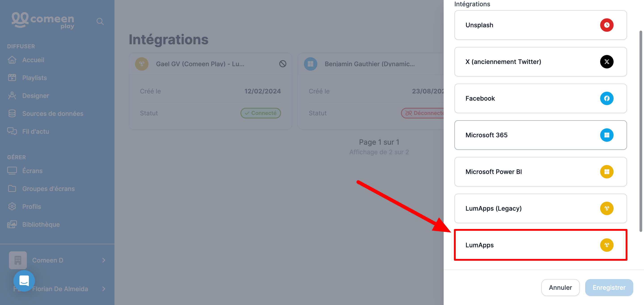Image resolution: width=644 pixels, height=305 pixels.
Task: Select the LumApps (Legacy) card
Action: coord(540,208)
